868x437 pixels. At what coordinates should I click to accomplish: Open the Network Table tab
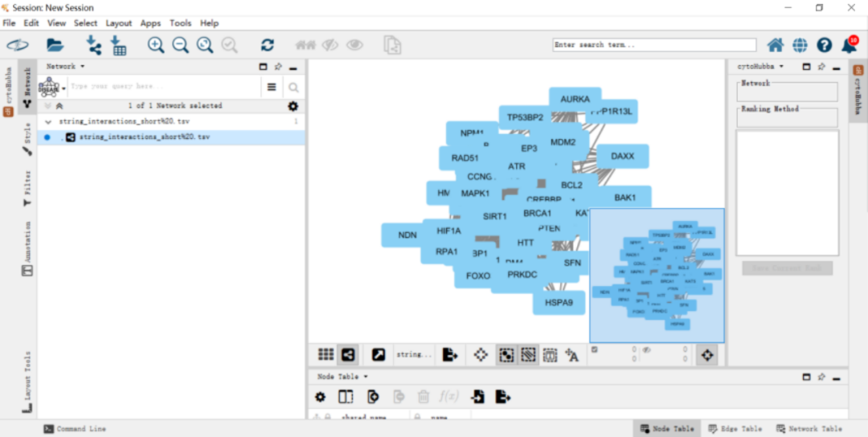[809, 428]
